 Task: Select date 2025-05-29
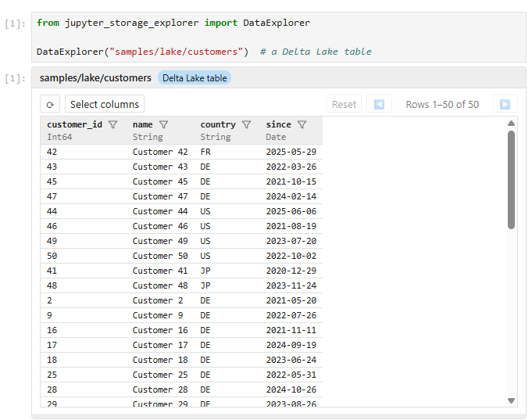(291, 152)
